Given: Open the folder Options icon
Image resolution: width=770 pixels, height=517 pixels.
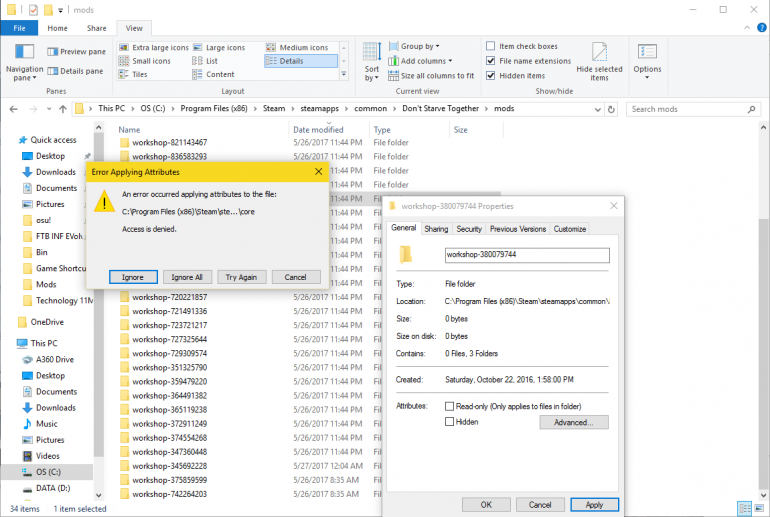Looking at the screenshot, I should [647, 54].
